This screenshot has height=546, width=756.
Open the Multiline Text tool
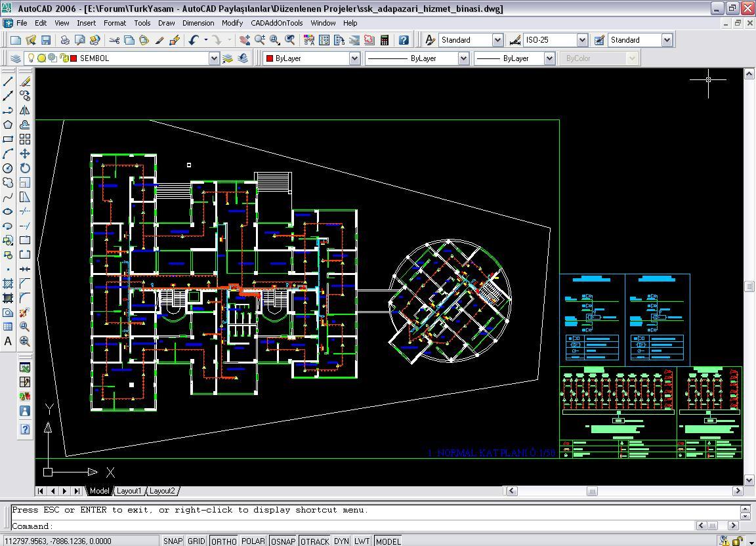(x=8, y=341)
